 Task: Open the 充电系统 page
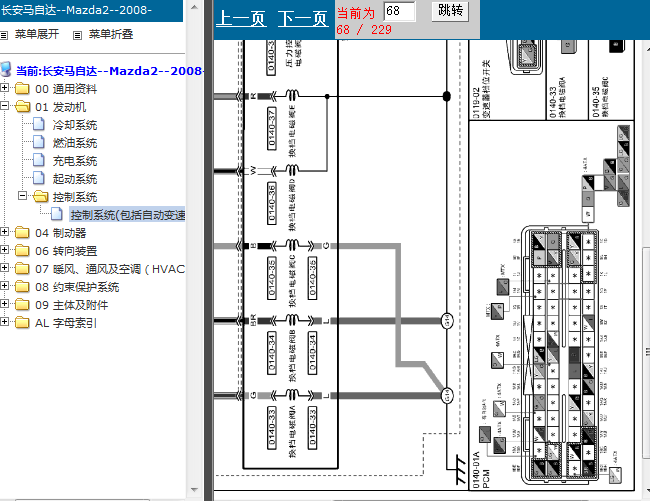coord(75,161)
